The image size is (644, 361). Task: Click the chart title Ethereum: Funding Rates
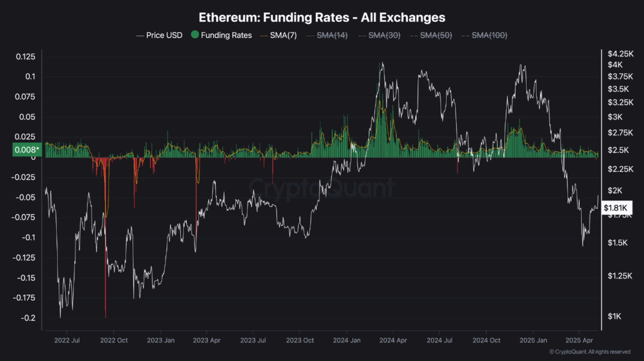click(x=322, y=17)
